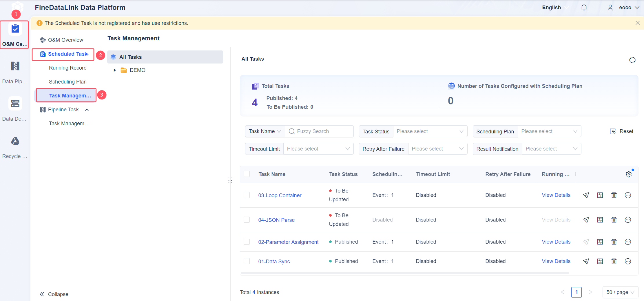Check the 03-Loop Container row checkbox
The height and width of the screenshot is (301, 644).
pos(247,195)
